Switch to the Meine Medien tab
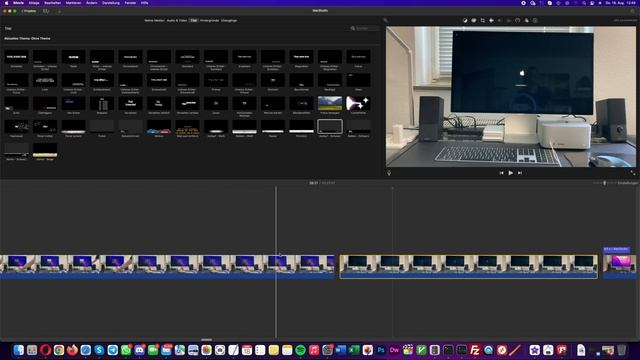The image size is (640, 360). (x=154, y=20)
